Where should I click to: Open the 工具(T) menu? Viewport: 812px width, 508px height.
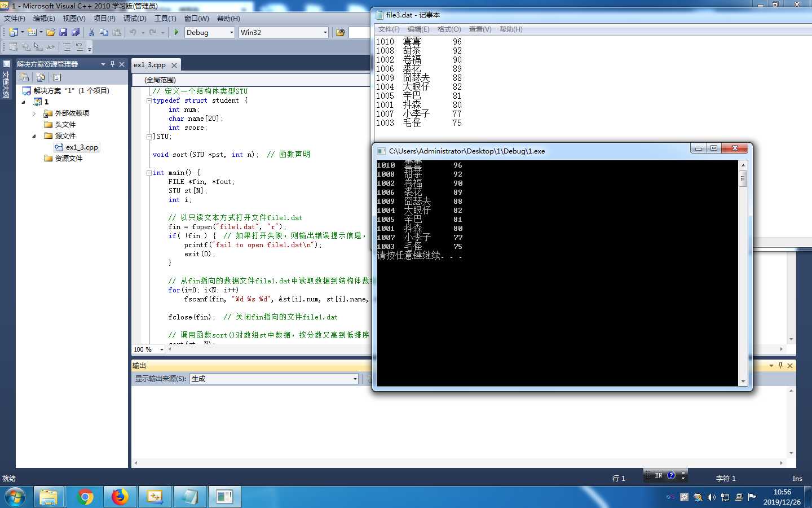[x=165, y=19]
